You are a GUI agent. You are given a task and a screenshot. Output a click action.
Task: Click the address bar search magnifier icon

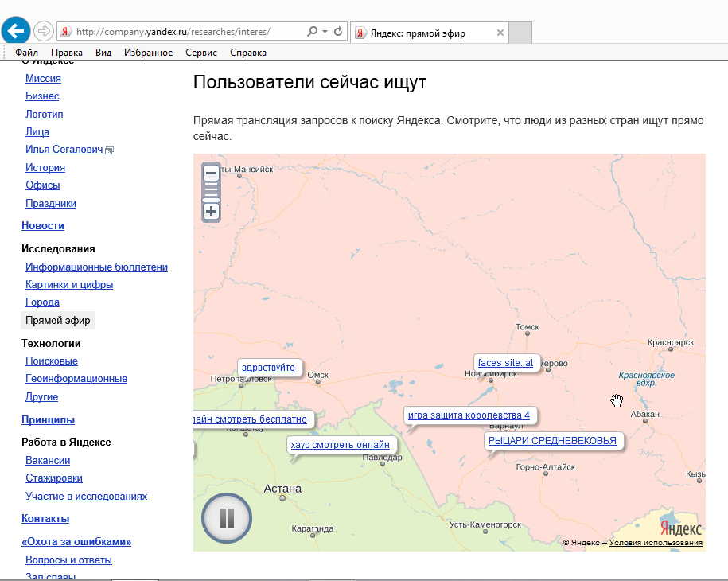click(x=312, y=31)
